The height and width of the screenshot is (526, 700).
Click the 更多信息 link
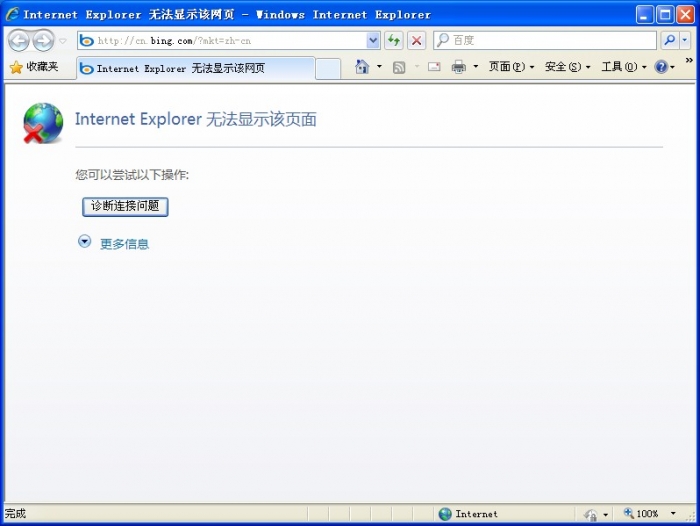(125, 244)
